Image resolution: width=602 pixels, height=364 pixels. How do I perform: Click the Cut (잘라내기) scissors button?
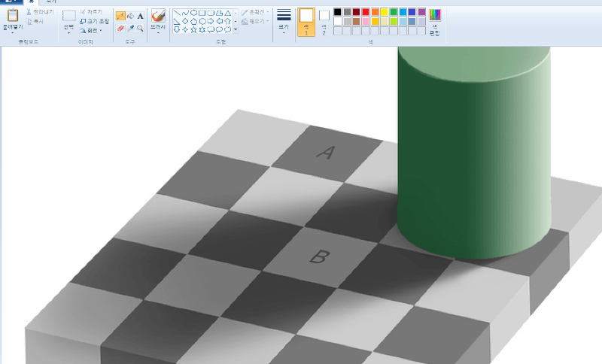pyautogui.click(x=40, y=12)
